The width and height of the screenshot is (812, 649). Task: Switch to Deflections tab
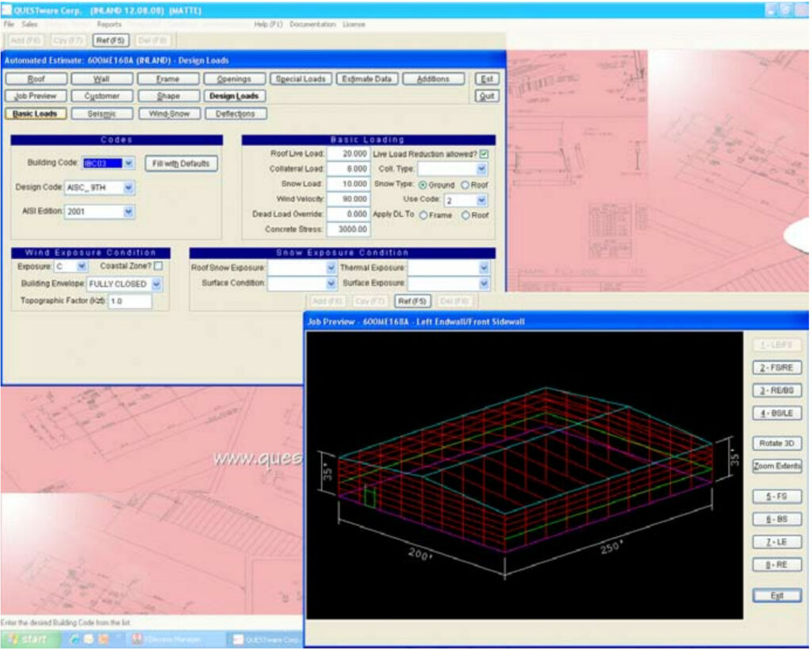point(236,113)
